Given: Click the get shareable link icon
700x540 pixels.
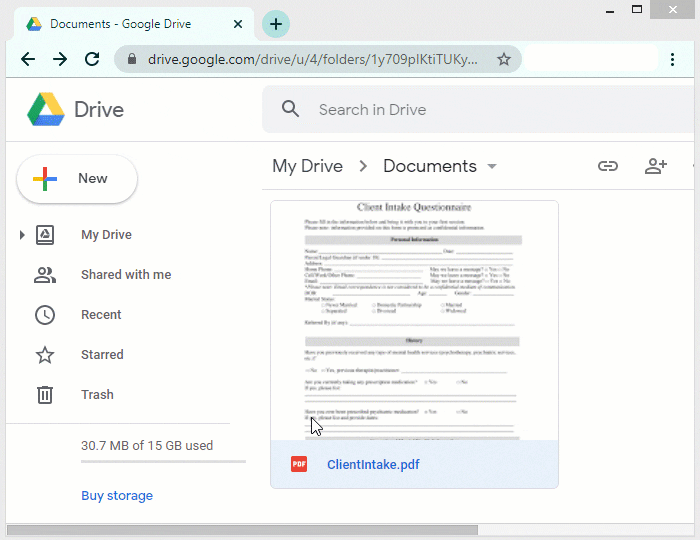Looking at the screenshot, I should 608,166.
